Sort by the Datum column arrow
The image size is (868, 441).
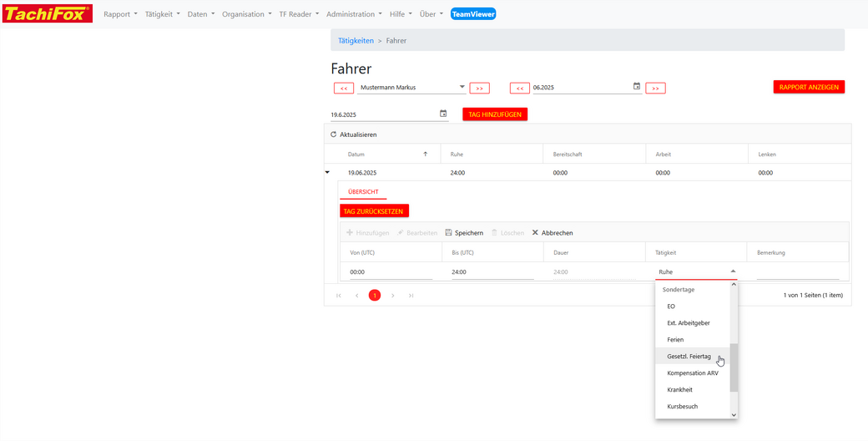(x=425, y=155)
